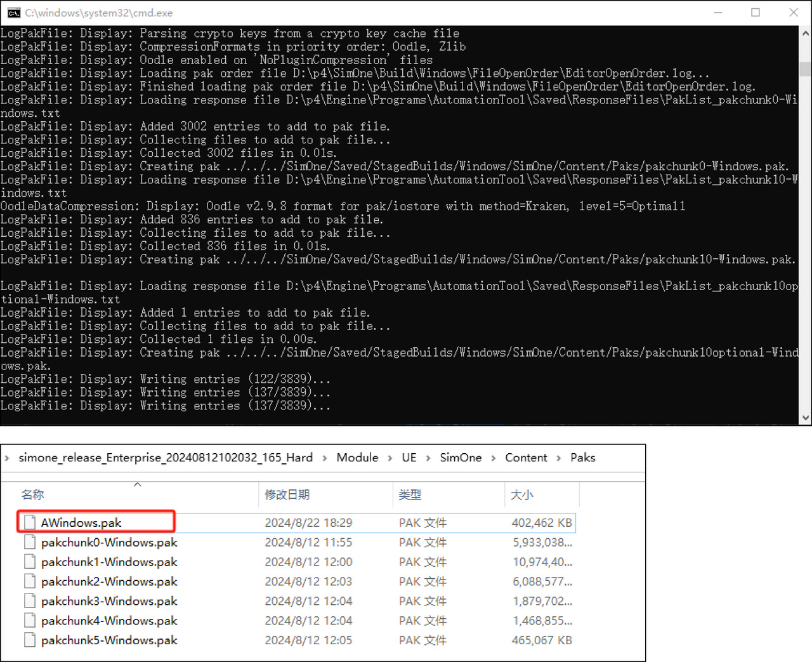Click the date 2024/8/22 18:29

[308, 522]
